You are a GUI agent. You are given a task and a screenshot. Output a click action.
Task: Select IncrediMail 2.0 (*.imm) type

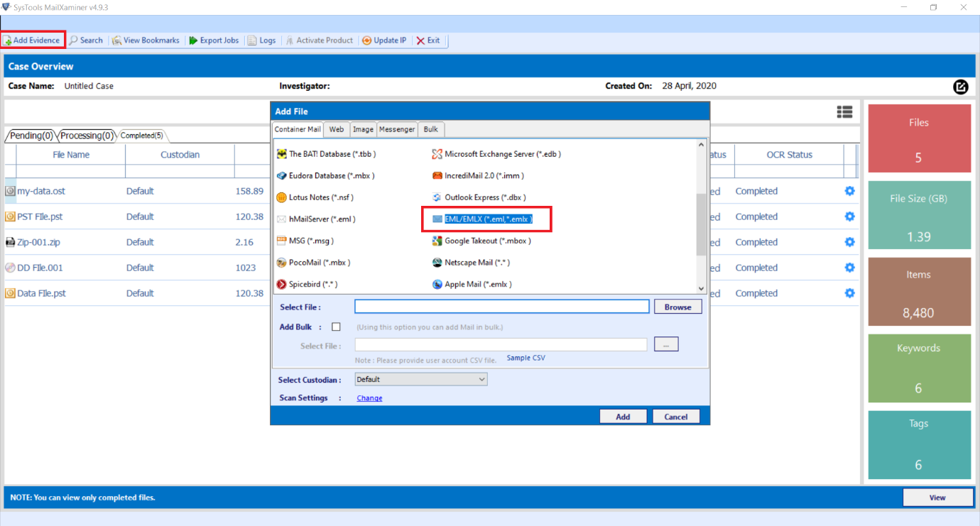[478, 175]
